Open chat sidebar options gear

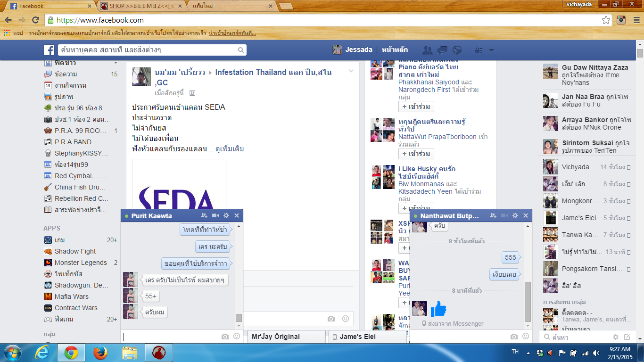tap(616, 337)
